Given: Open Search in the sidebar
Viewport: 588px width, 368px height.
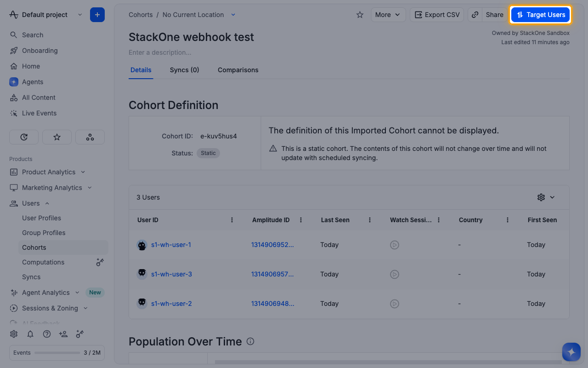Looking at the screenshot, I should coord(32,35).
